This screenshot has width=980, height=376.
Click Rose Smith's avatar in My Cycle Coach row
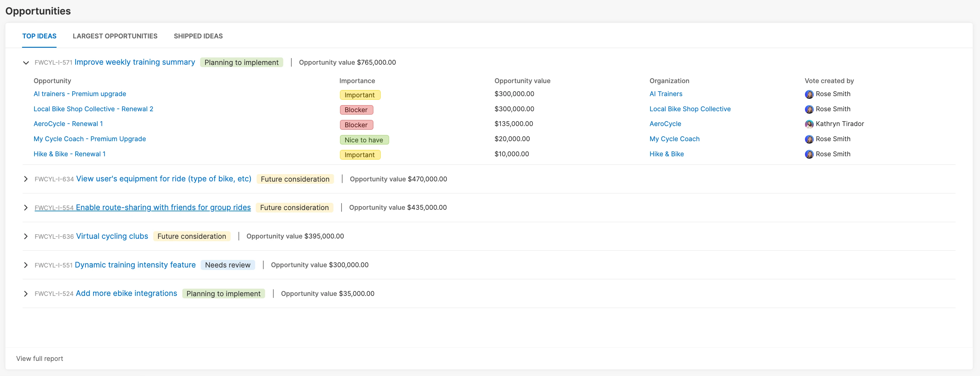point(809,139)
